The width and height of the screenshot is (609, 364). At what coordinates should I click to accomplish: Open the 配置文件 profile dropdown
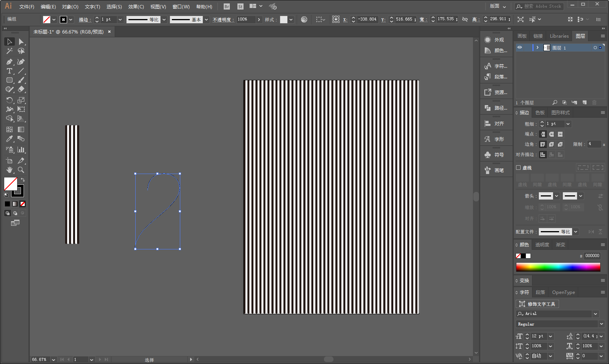coord(575,231)
